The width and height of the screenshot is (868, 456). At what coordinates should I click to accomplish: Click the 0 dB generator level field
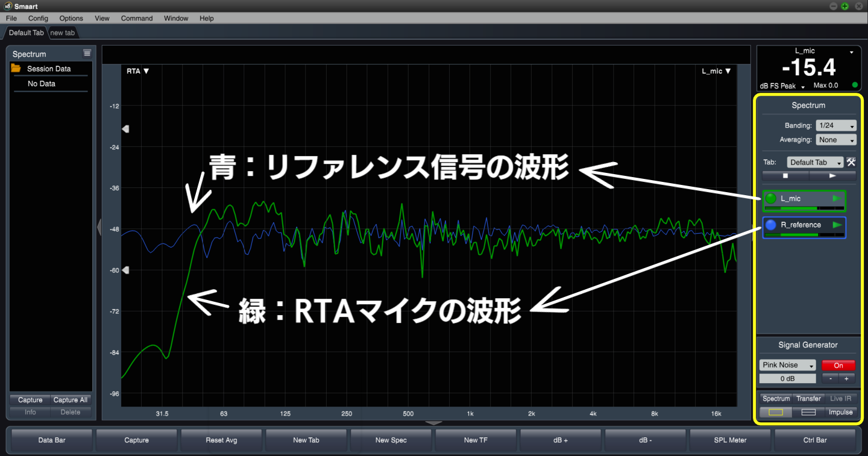[787, 379]
